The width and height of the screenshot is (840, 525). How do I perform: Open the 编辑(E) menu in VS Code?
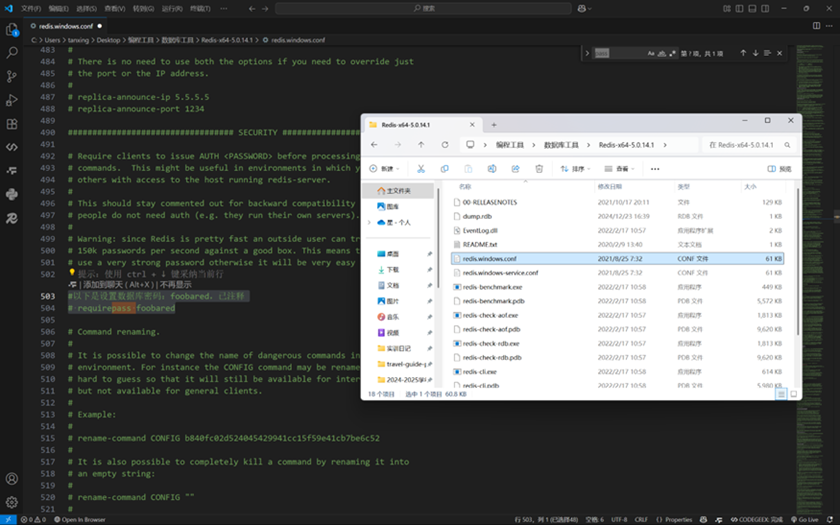58,9
